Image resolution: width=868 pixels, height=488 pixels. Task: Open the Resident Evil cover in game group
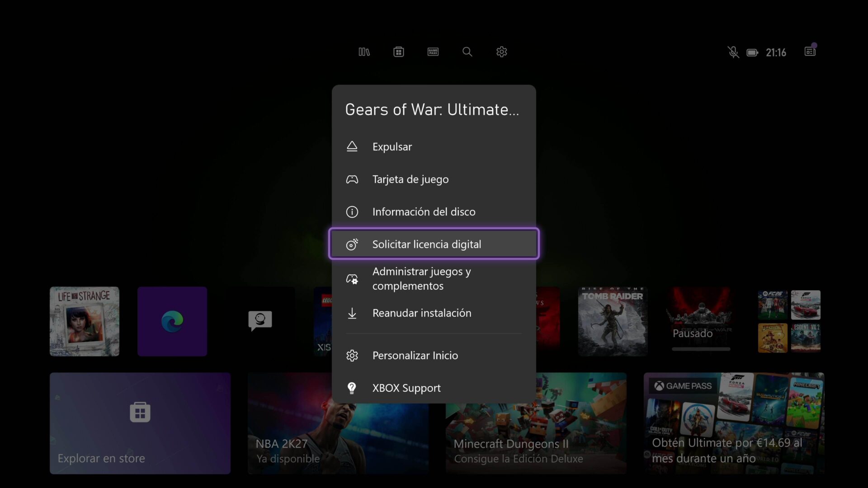pyautogui.click(x=806, y=338)
